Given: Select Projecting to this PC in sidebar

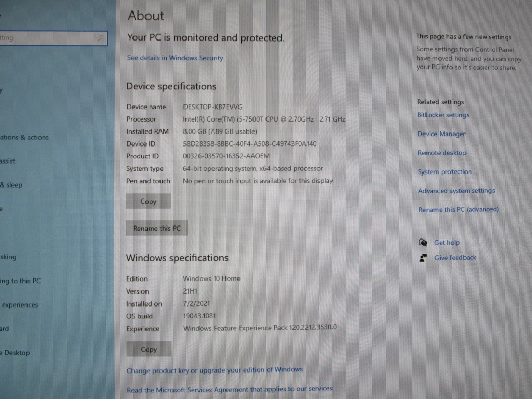Looking at the screenshot, I should (20, 281).
